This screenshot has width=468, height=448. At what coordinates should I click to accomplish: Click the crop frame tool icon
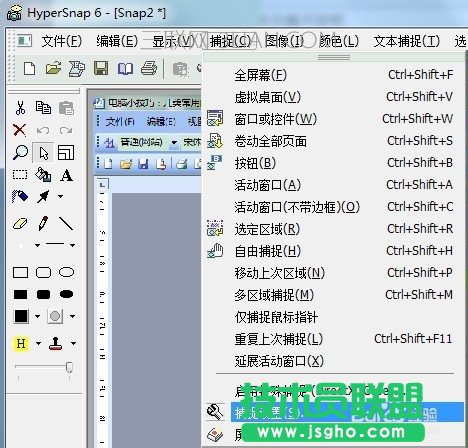click(x=66, y=153)
